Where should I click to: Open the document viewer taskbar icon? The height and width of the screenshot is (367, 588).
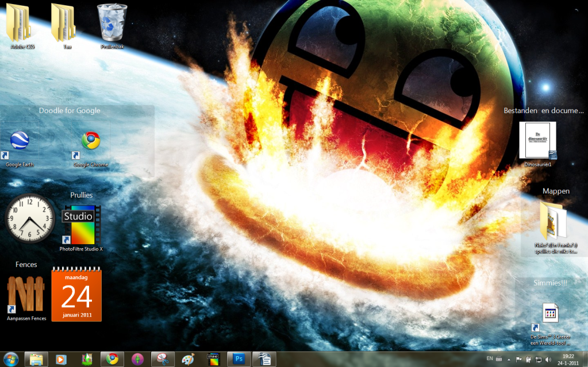(264, 360)
